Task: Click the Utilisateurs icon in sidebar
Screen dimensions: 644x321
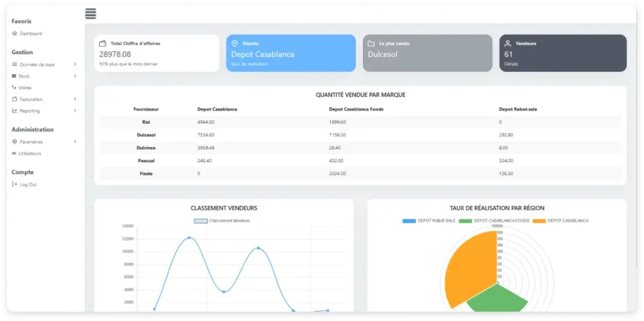Action: tap(14, 153)
